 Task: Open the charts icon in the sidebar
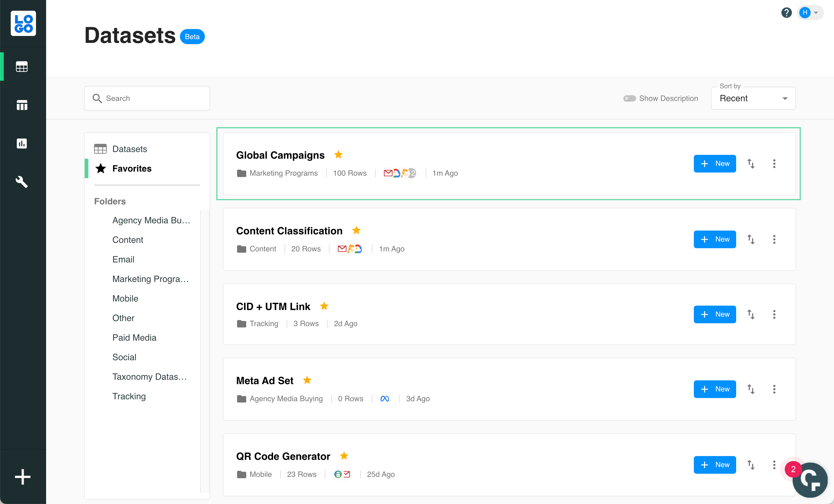tap(22, 144)
